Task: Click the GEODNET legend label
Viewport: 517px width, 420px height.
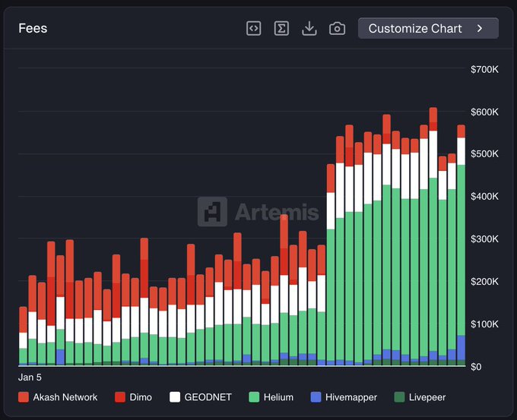Action: pos(208,397)
